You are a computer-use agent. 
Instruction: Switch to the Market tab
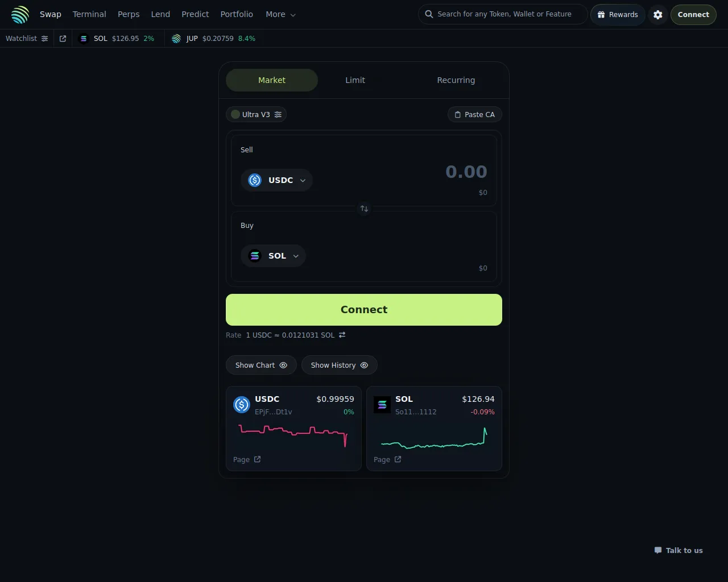(x=272, y=80)
